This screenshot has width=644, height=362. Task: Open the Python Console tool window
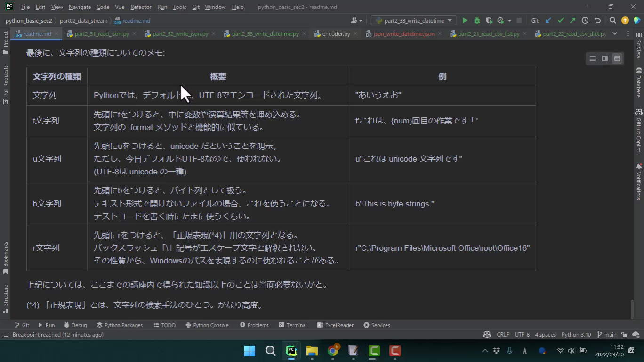click(x=207, y=325)
